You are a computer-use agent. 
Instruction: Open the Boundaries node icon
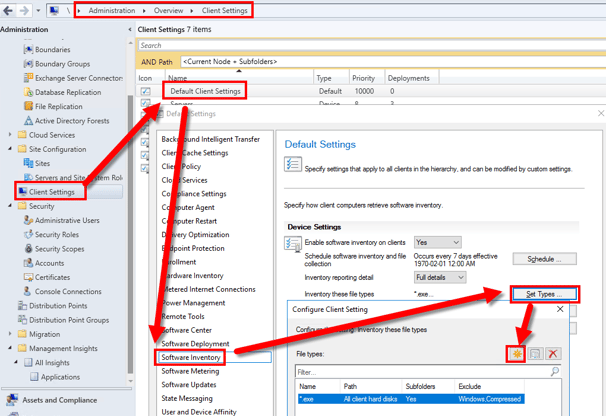28,49
